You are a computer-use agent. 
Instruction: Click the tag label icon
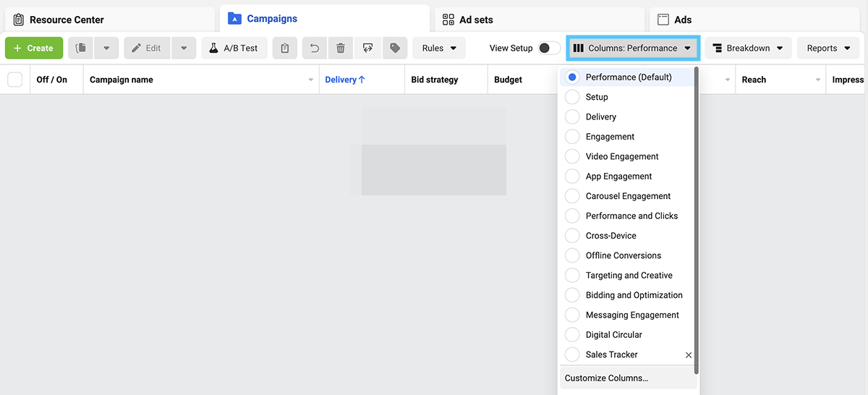click(395, 48)
